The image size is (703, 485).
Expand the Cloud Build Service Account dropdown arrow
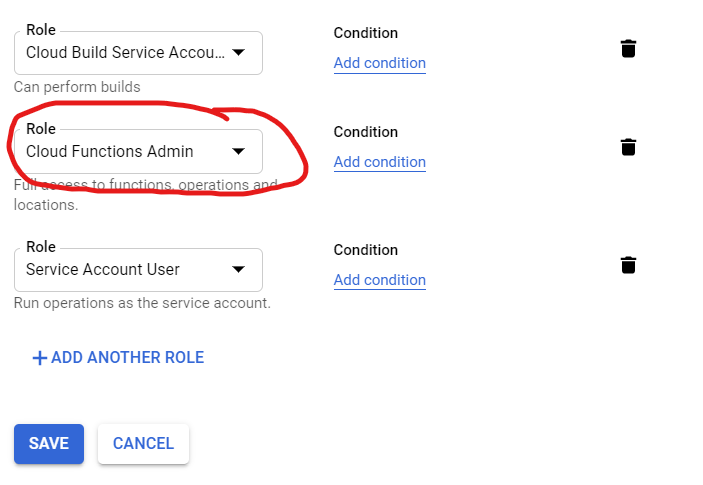point(239,52)
